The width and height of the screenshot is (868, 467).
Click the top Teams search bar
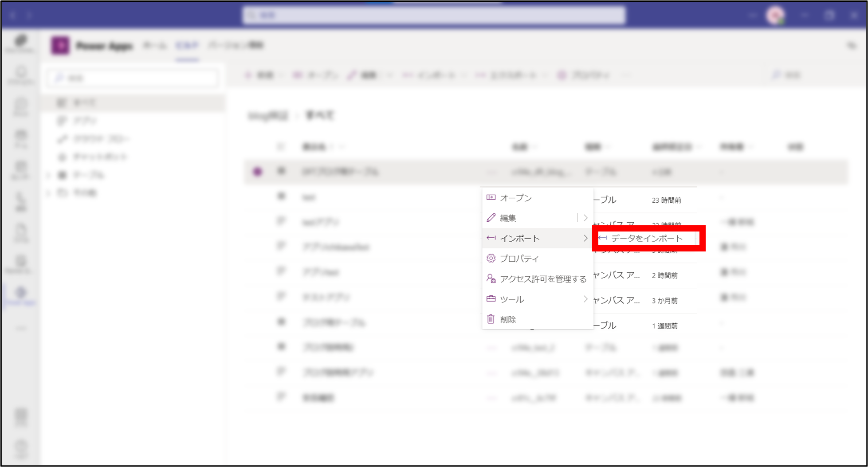(x=434, y=16)
